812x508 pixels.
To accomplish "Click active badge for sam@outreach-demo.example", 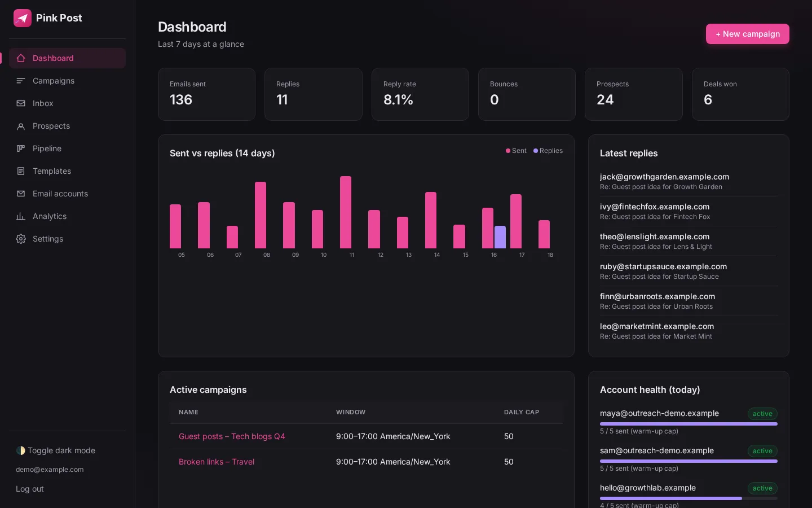I will tap(762, 451).
